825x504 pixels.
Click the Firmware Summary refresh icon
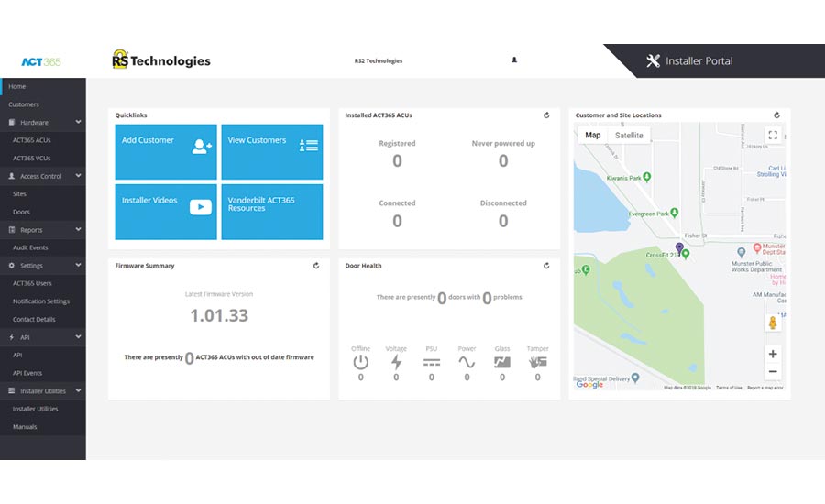[316, 266]
